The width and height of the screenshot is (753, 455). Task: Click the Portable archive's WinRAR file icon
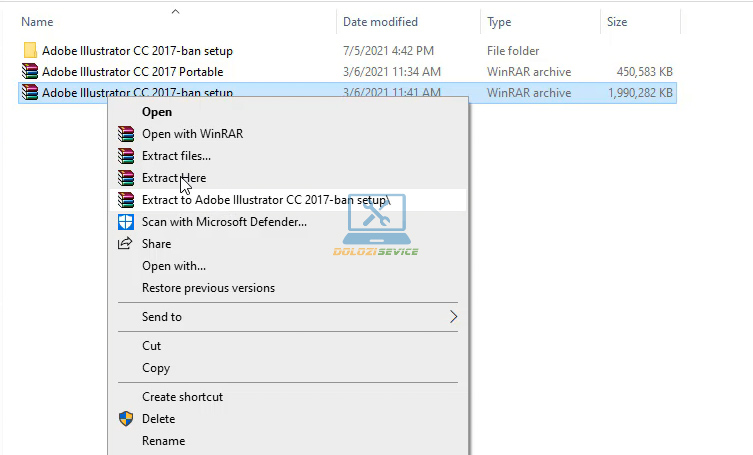pos(29,72)
